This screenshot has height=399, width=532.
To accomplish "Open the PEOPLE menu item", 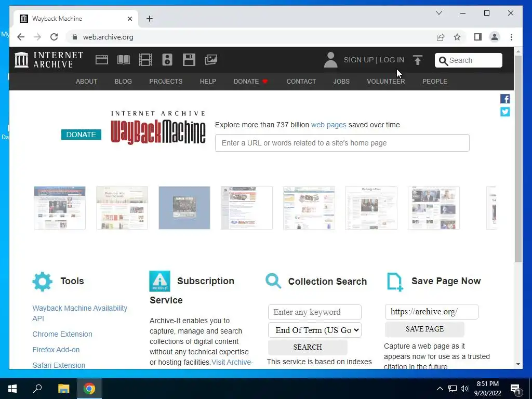I will point(435,82).
